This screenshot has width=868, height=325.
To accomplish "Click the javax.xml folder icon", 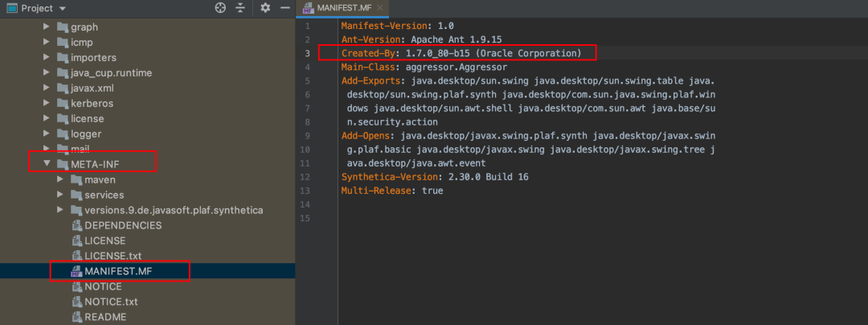I will click(62, 88).
